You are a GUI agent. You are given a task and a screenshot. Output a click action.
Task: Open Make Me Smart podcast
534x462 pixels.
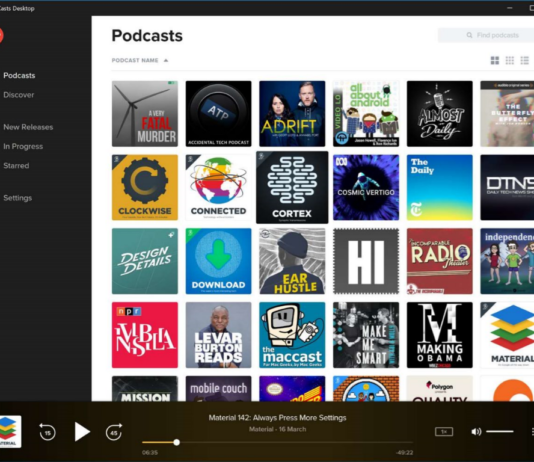(366, 335)
